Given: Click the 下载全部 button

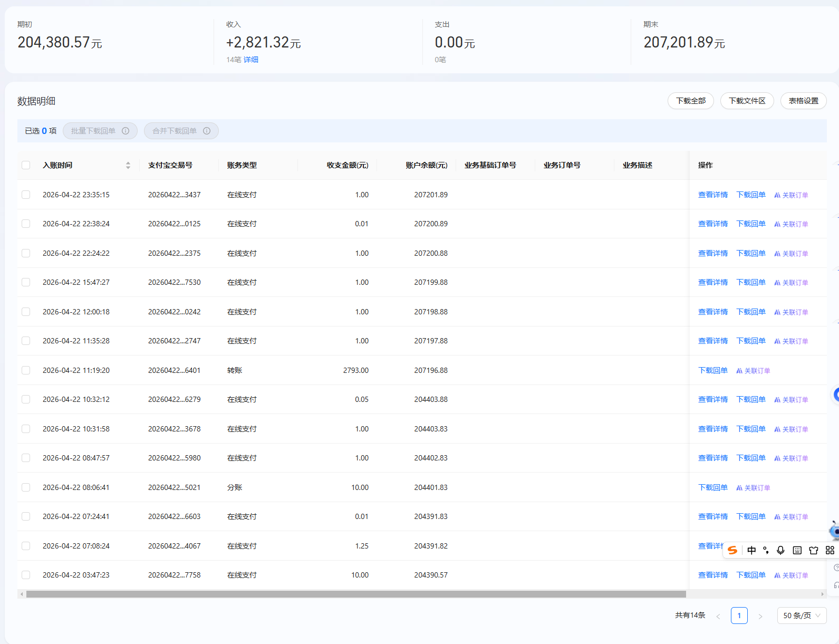Looking at the screenshot, I should [x=690, y=101].
